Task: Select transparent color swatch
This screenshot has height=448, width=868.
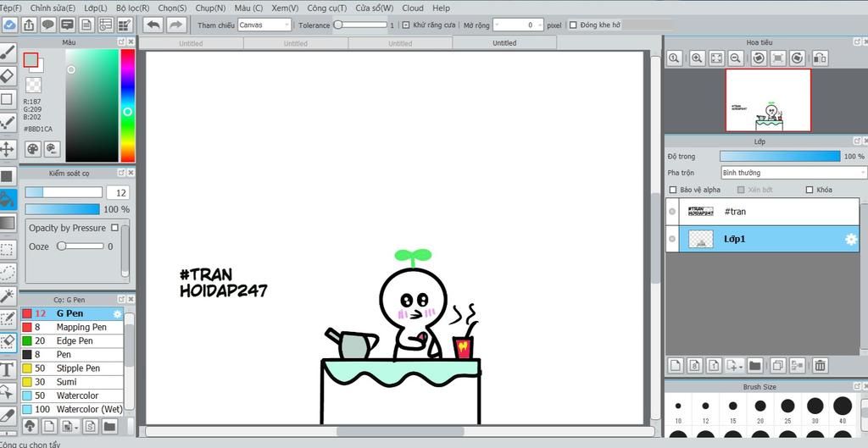Action: pyautogui.click(x=34, y=85)
